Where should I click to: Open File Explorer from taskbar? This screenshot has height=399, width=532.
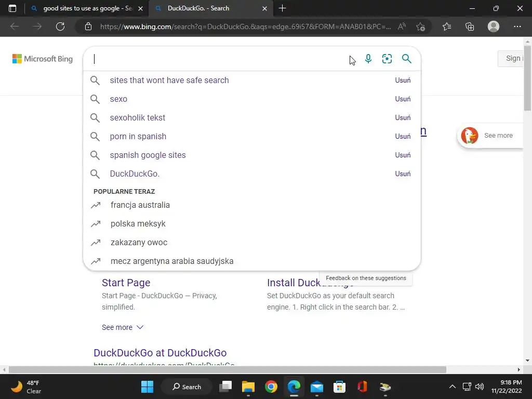coord(248,387)
